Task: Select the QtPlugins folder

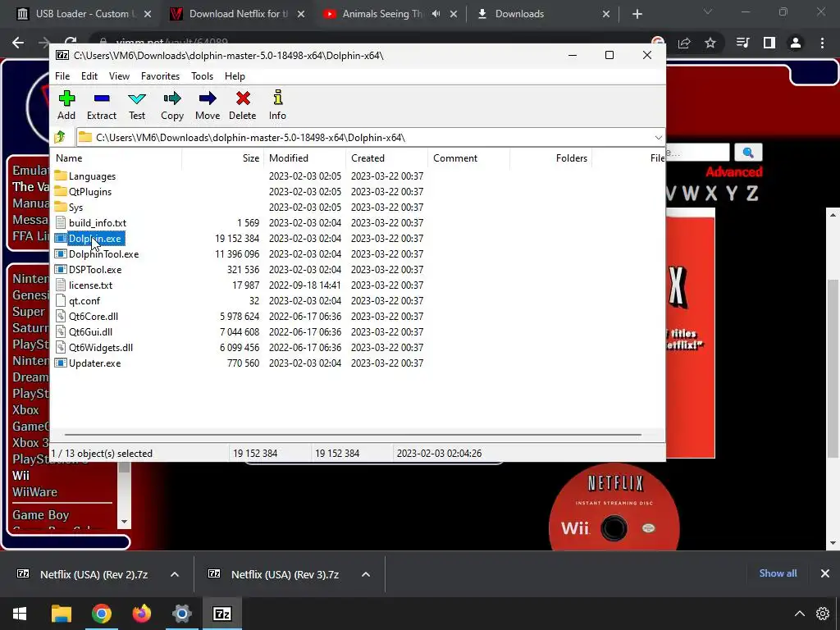Action: pos(90,192)
